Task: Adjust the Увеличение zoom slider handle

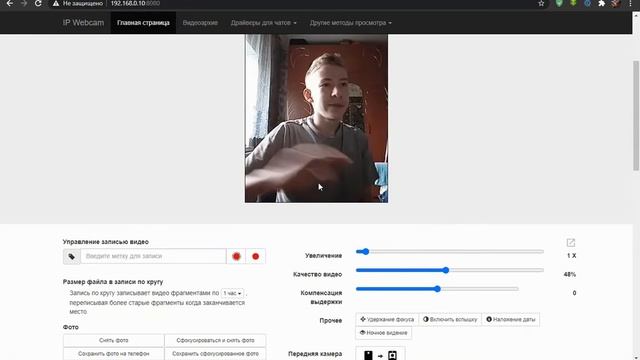Action: (365, 251)
